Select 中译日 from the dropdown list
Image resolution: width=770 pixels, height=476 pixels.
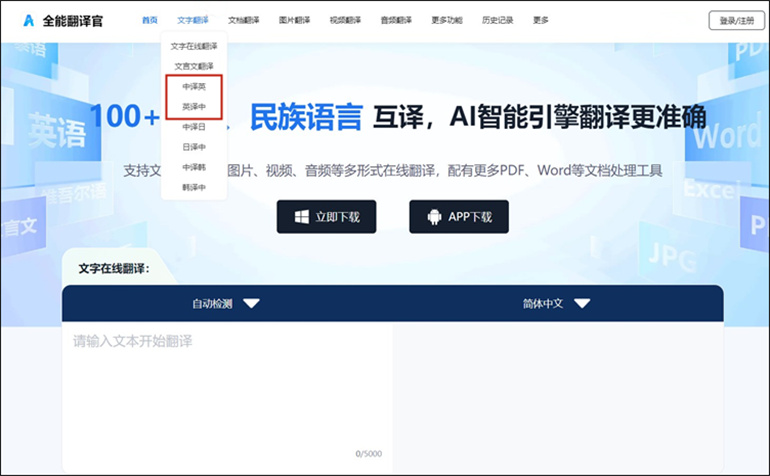coord(194,127)
